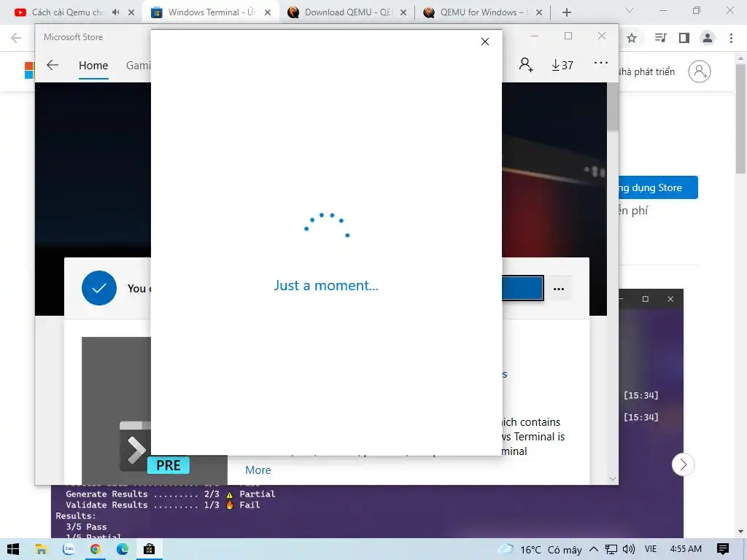Click browser back arrow

(16, 38)
